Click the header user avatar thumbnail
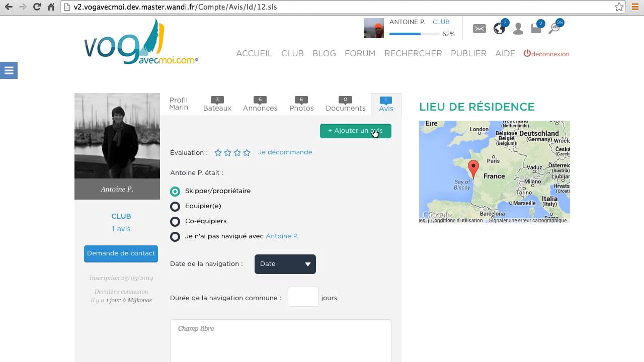 point(374,28)
